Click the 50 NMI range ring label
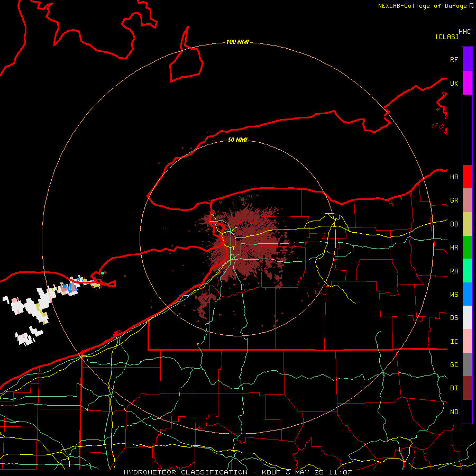The image size is (476, 476). [x=237, y=140]
